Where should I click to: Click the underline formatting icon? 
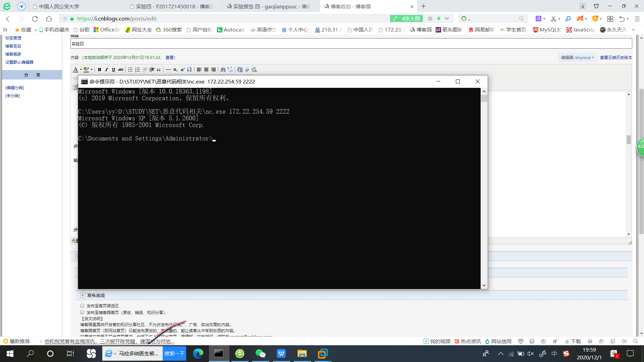click(113, 70)
